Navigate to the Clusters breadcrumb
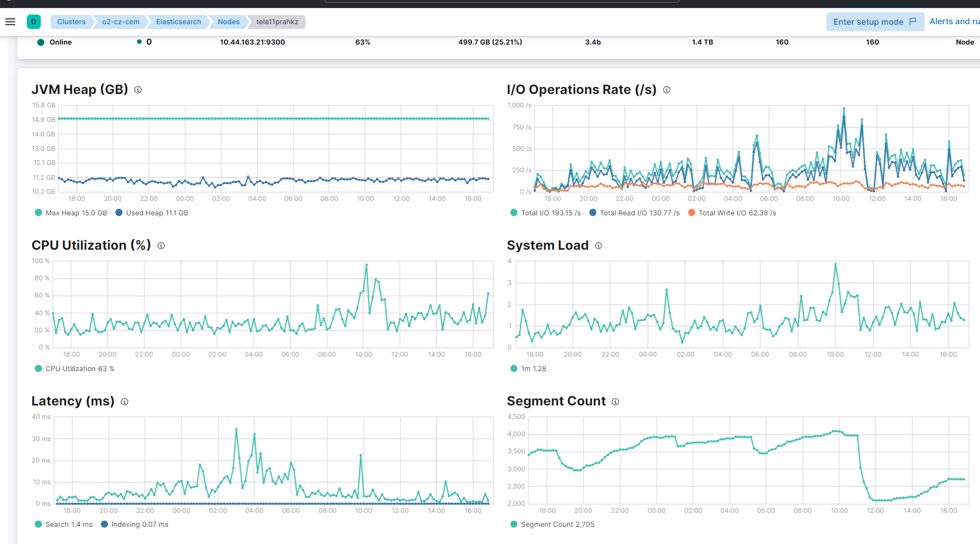Image resolution: width=980 pixels, height=544 pixels. pos(71,21)
